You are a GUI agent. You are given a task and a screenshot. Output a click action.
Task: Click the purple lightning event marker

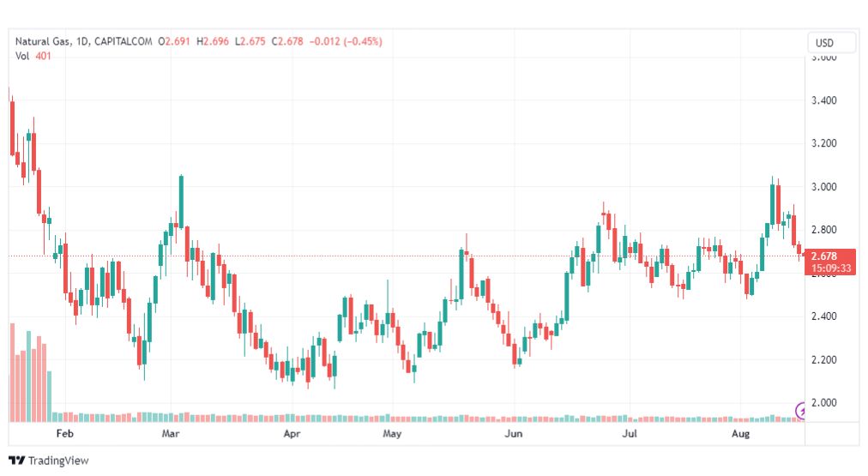(800, 411)
